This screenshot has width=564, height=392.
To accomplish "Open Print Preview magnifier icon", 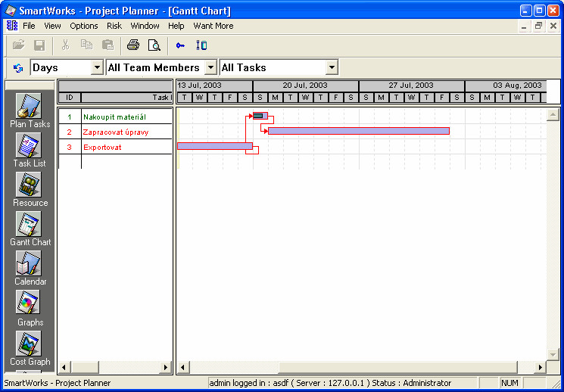I will [154, 45].
